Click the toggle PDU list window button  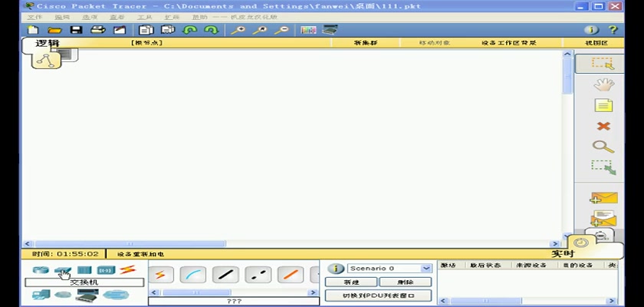378,295
